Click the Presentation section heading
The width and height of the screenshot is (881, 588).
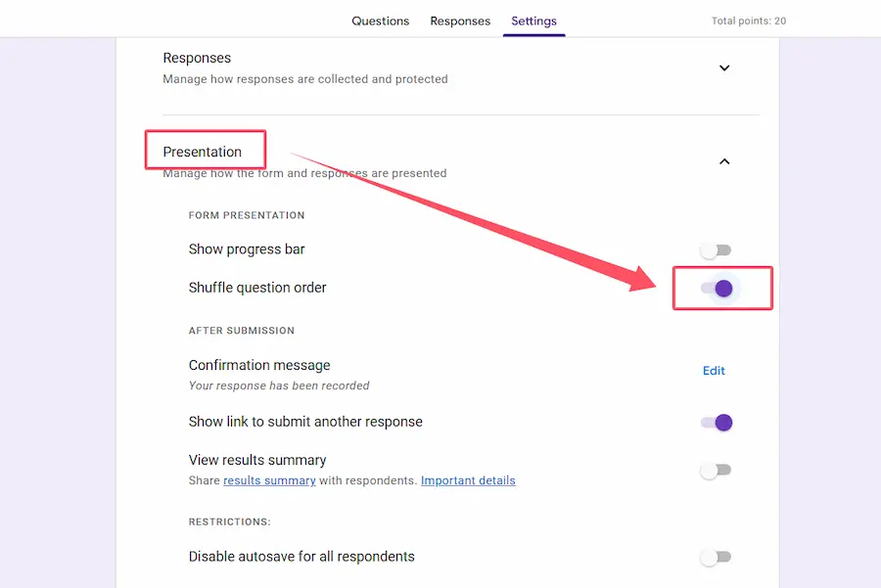(x=203, y=152)
